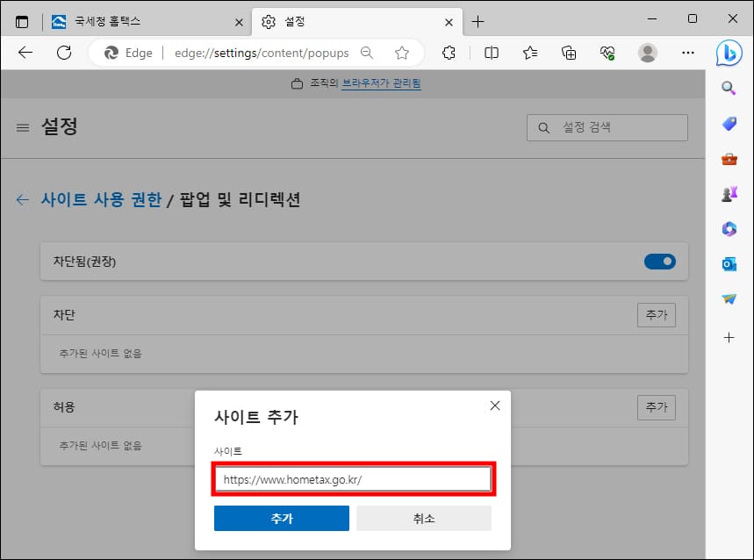Open Browser essentials from the toolbar
The image size is (754, 560).
tap(607, 53)
